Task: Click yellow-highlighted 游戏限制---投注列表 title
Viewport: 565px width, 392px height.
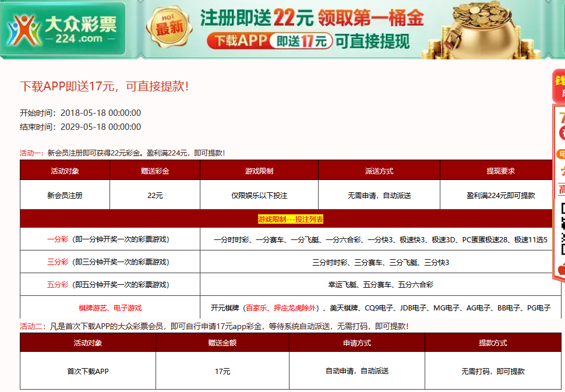Action: (291, 219)
